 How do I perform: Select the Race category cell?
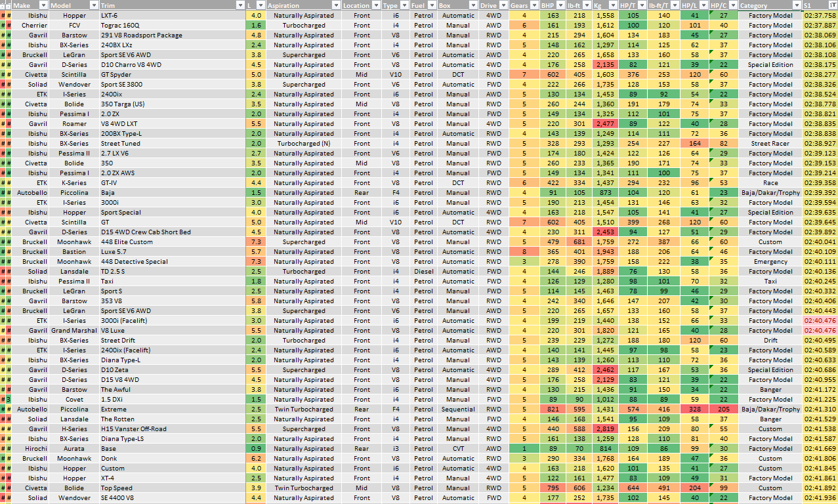pyautogui.click(x=770, y=182)
